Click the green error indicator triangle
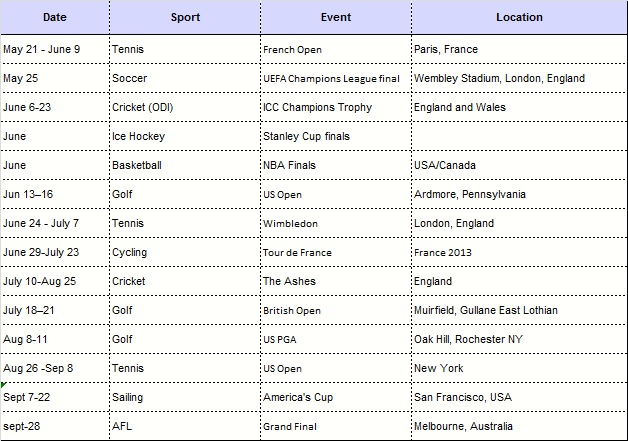The image size is (628, 441). tap(3, 385)
